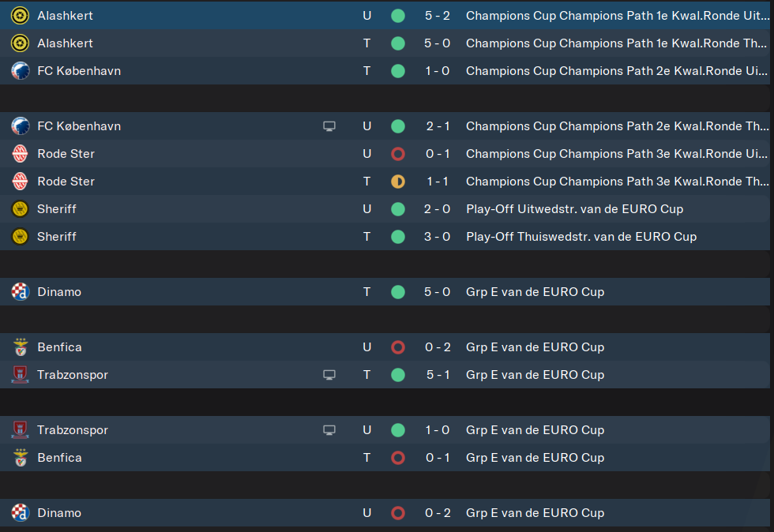Click Rode Ster crest in the 0-1 row
Screen dimensions: 774x532
pyautogui.click(x=21, y=154)
